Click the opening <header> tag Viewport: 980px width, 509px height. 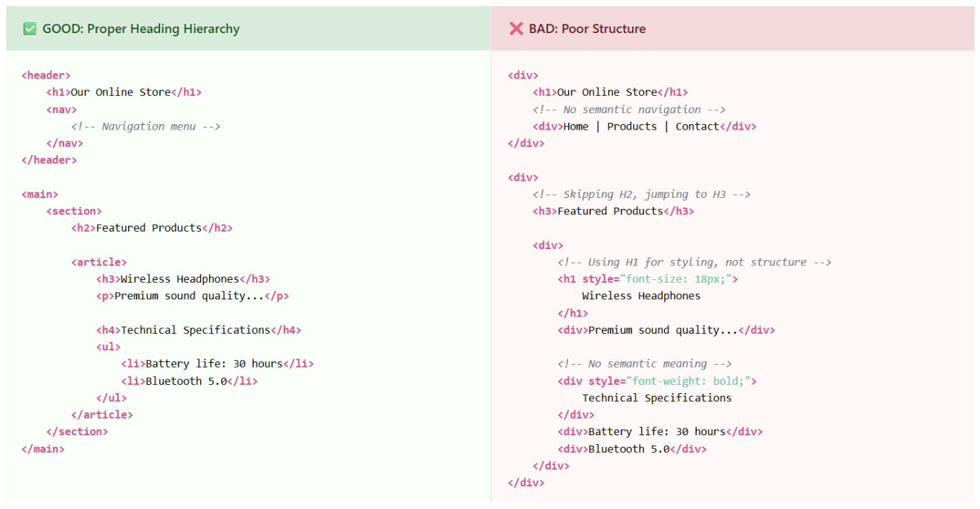coord(46,75)
